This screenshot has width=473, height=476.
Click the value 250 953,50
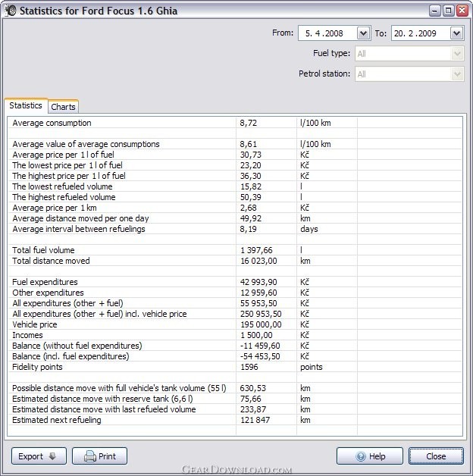(x=261, y=314)
